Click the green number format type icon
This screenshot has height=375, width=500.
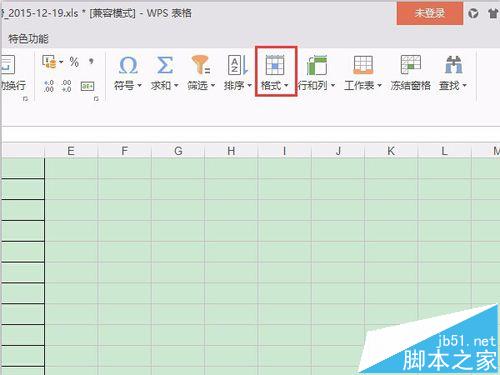click(x=87, y=86)
